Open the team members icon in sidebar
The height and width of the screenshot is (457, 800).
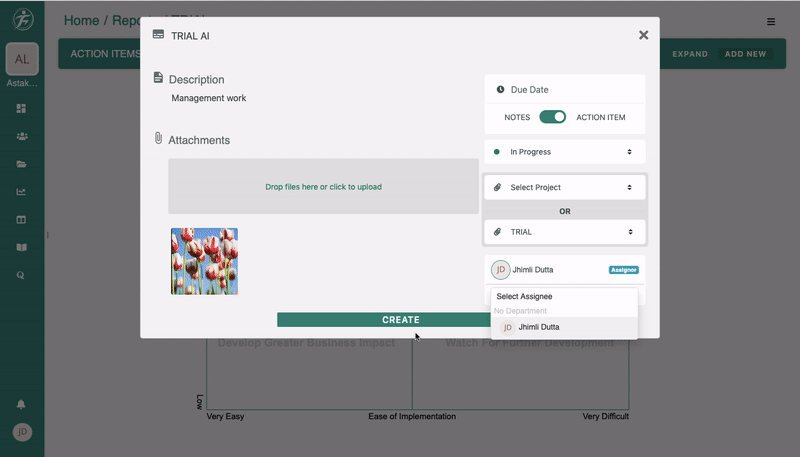(22, 136)
